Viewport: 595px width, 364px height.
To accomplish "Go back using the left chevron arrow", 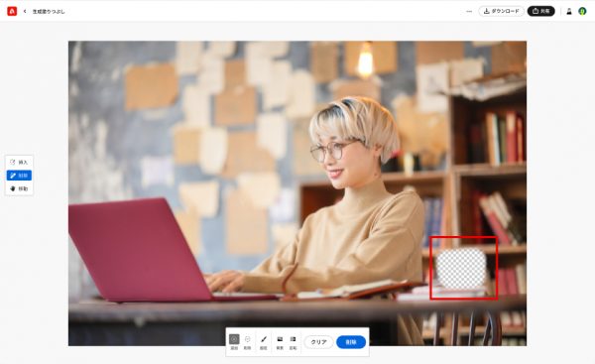I will [25, 11].
